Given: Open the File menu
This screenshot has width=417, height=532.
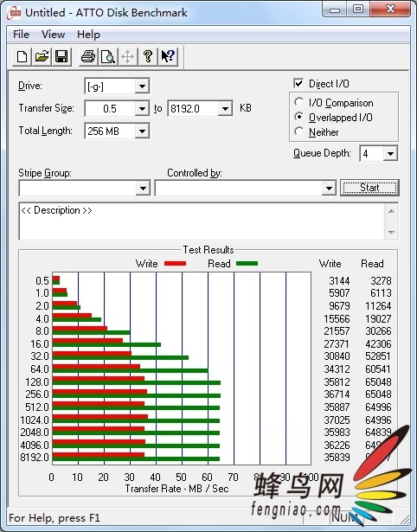Looking at the screenshot, I should [x=21, y=35].
